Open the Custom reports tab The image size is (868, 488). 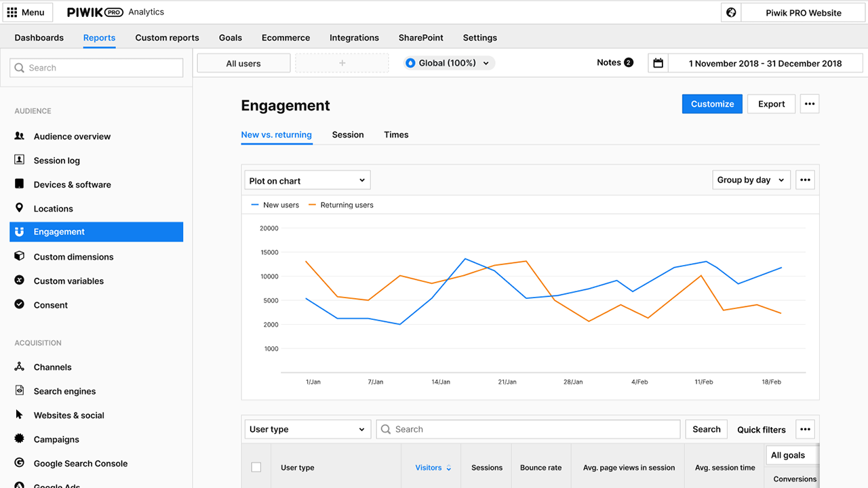[x=167, y=38]
